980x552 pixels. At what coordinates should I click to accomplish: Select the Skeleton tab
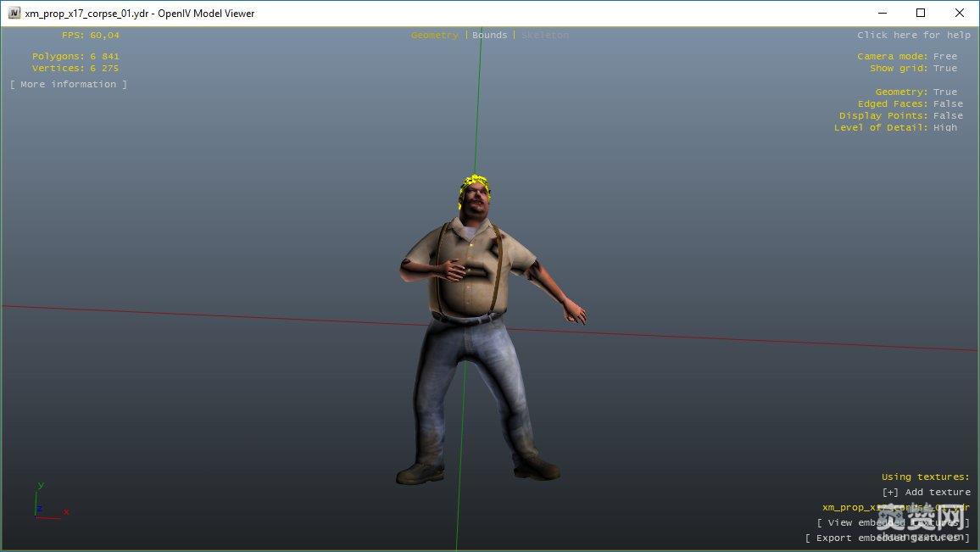click(544, 35)
